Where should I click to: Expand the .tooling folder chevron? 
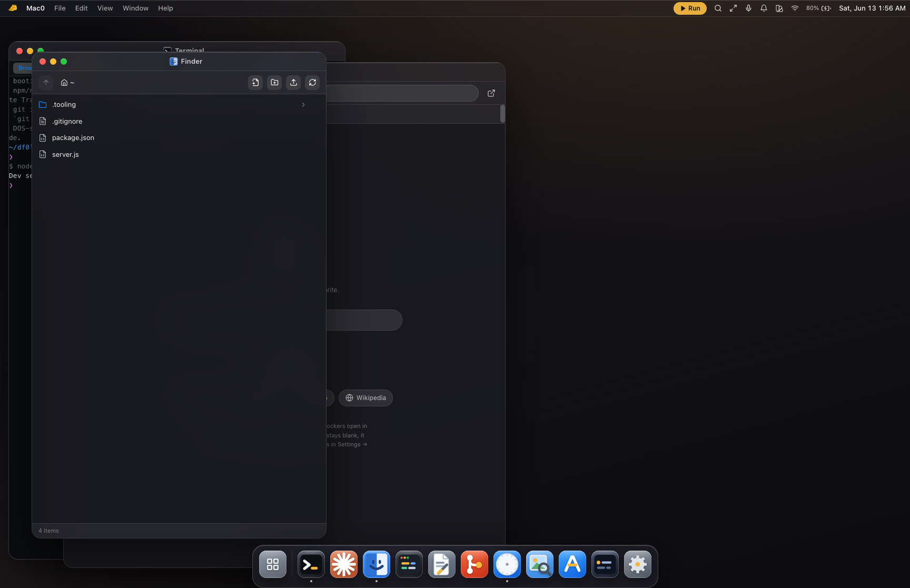pyautogui.click(x=303, y=105)
